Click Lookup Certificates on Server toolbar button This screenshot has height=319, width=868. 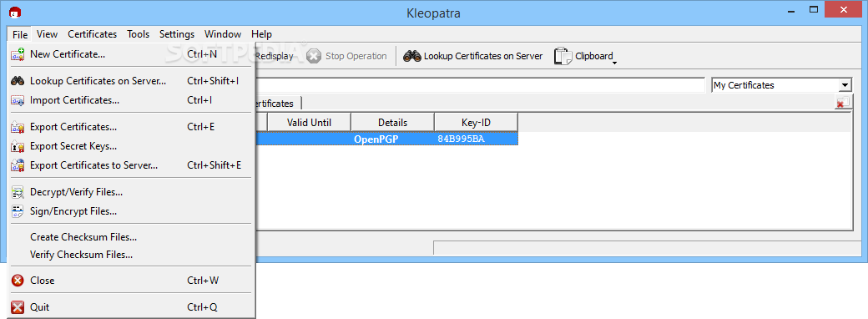(x=472, y=56)
